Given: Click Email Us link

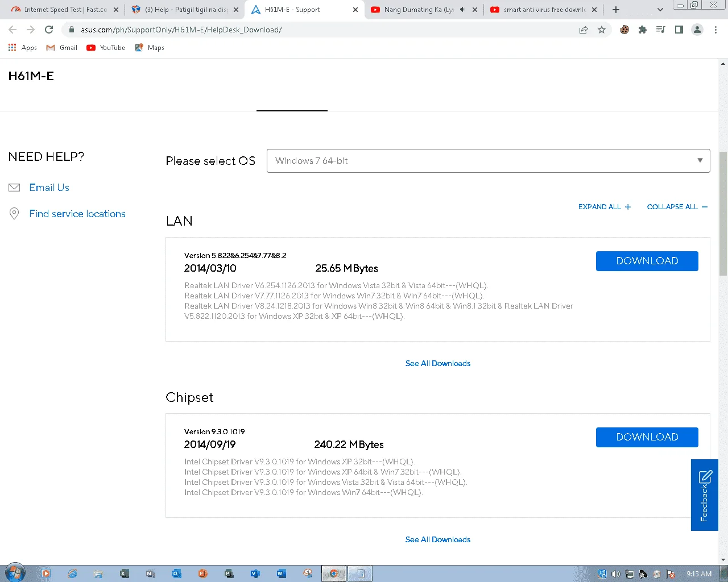Looking at the screenshot, I should tap(49, 188).
